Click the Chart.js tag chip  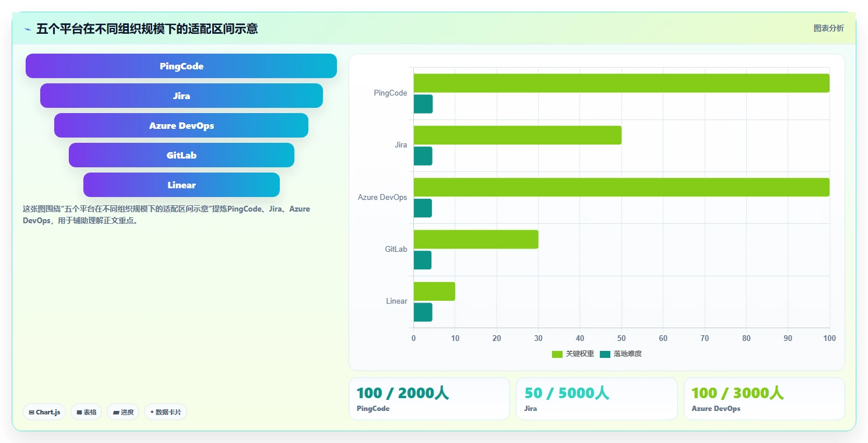click(44, 412)
